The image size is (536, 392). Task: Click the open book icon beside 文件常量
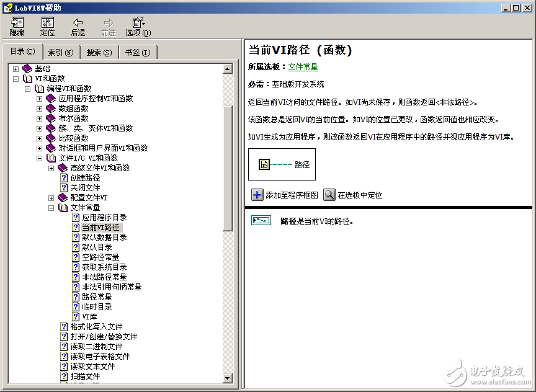[63, 207]
